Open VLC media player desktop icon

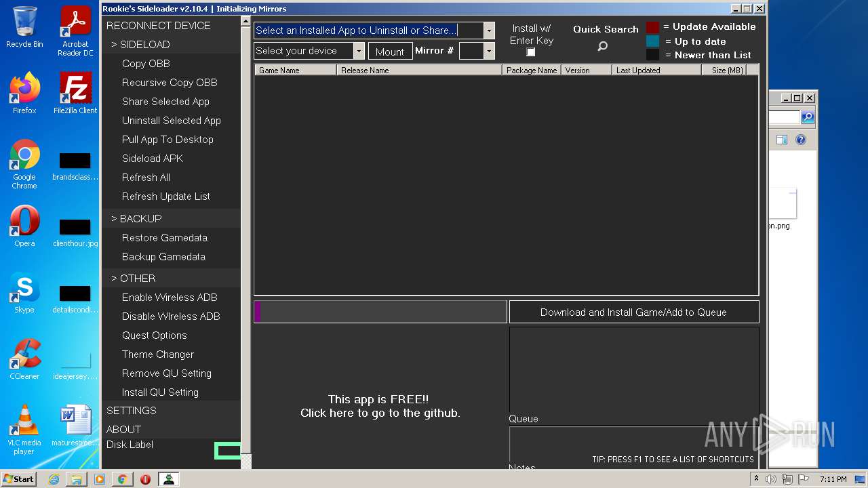point(24,430)
